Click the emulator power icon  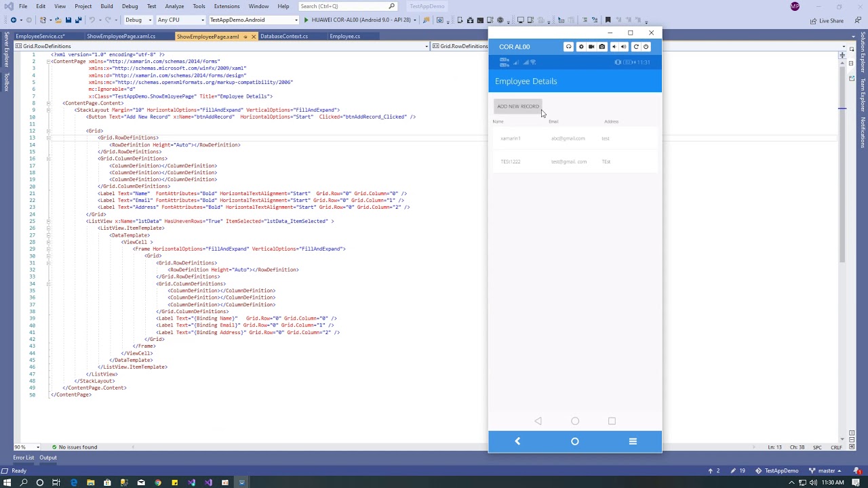(646, 47)
